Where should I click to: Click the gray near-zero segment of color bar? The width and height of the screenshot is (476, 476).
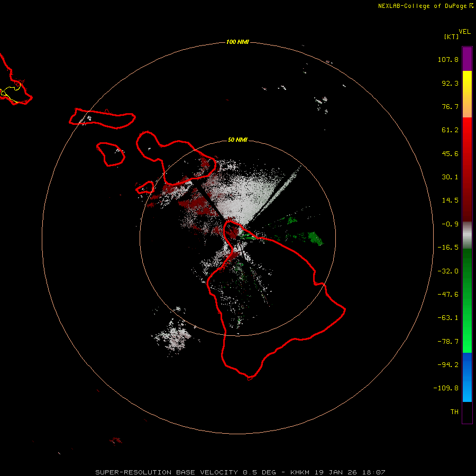point(467,235)
